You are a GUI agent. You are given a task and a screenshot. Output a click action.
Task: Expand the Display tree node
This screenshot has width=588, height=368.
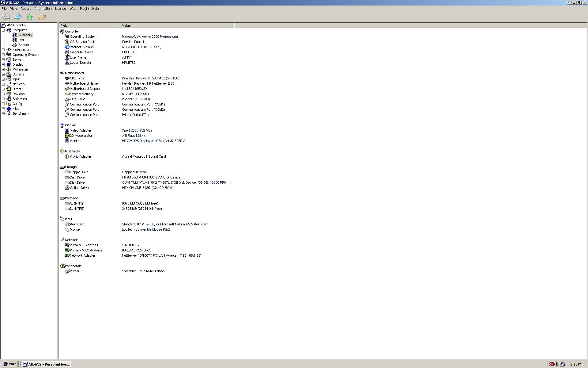click(3, 64)
